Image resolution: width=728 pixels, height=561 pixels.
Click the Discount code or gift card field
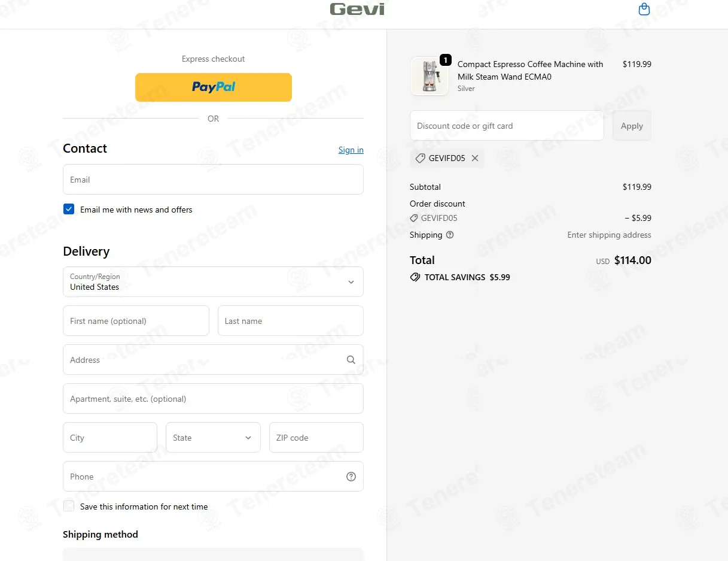pos(507,126)
